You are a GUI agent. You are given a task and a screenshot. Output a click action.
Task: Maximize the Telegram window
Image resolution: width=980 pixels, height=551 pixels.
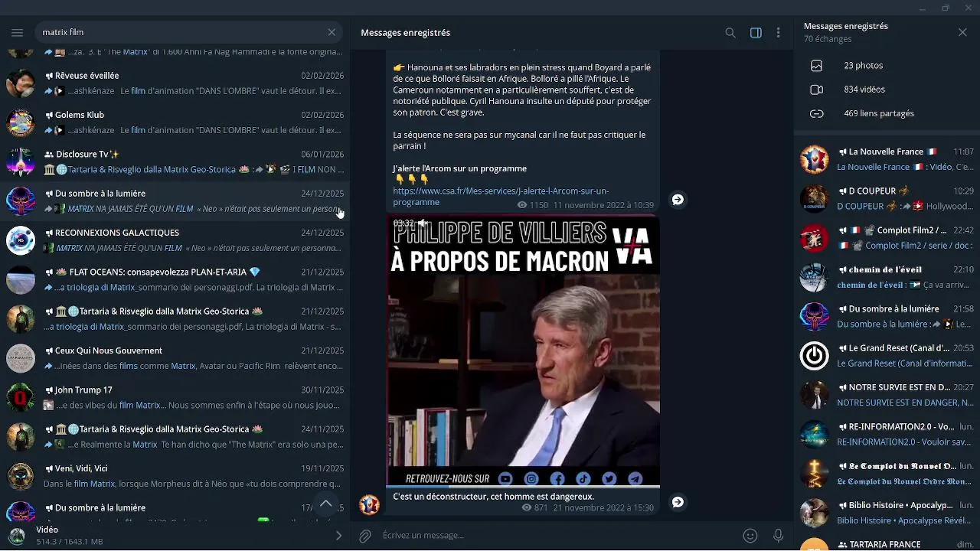[x=946, y=8]
